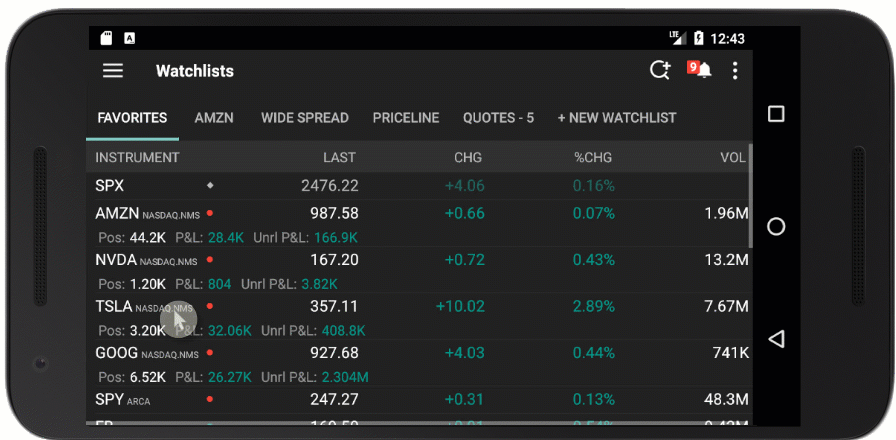Sort by the INSTRUMENT column header

[x=137, y=158]
